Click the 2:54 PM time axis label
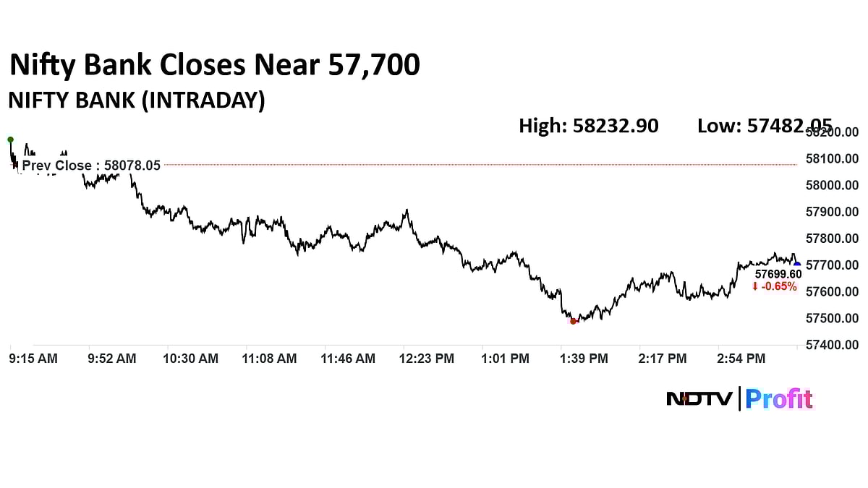 click(741, 359)
